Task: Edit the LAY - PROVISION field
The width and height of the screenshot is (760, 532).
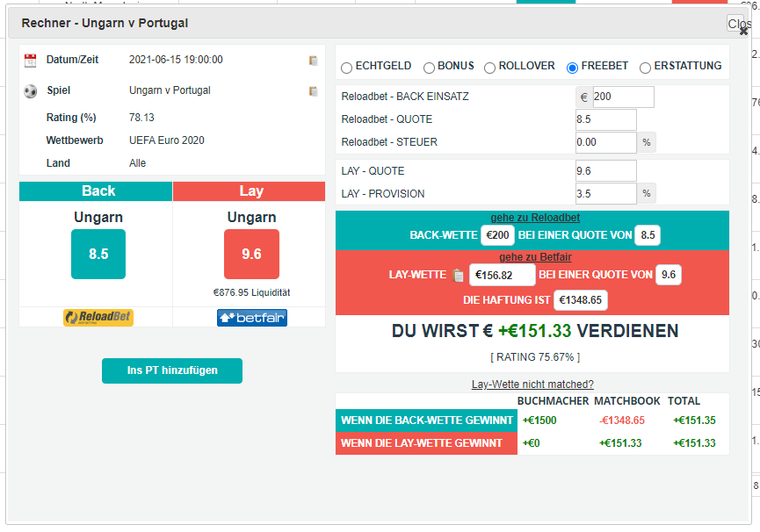Action: [605, 193]
